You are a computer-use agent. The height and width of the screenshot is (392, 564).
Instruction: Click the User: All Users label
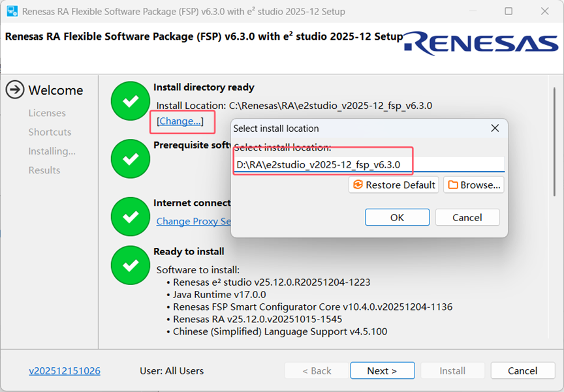[x=172, y=370]
